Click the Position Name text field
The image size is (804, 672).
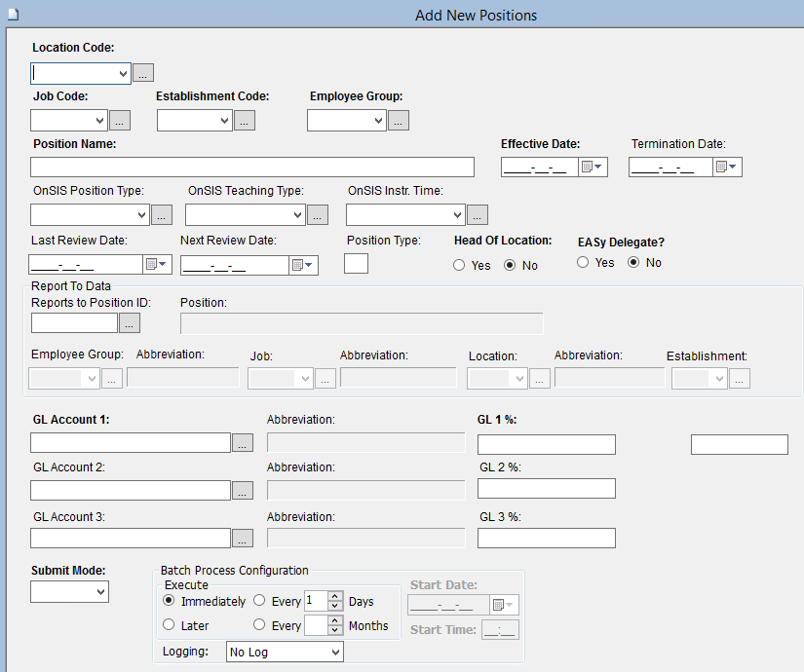point(252,168)
